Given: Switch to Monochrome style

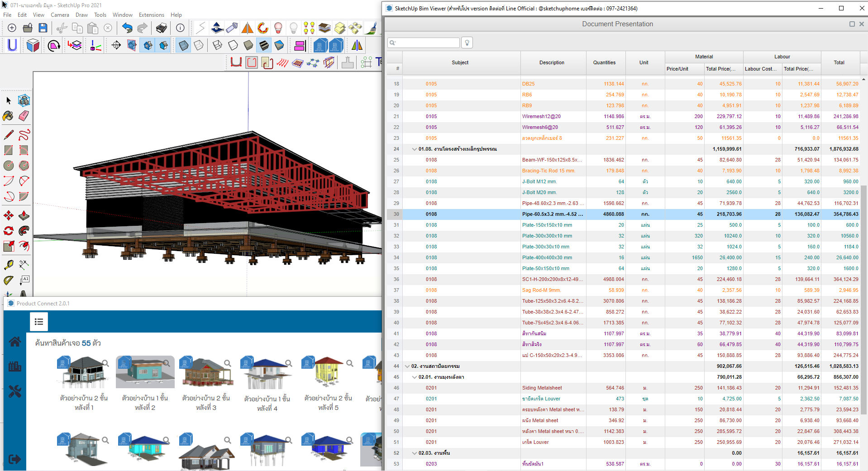Looking at the screenshot, I should coord(279,45).
